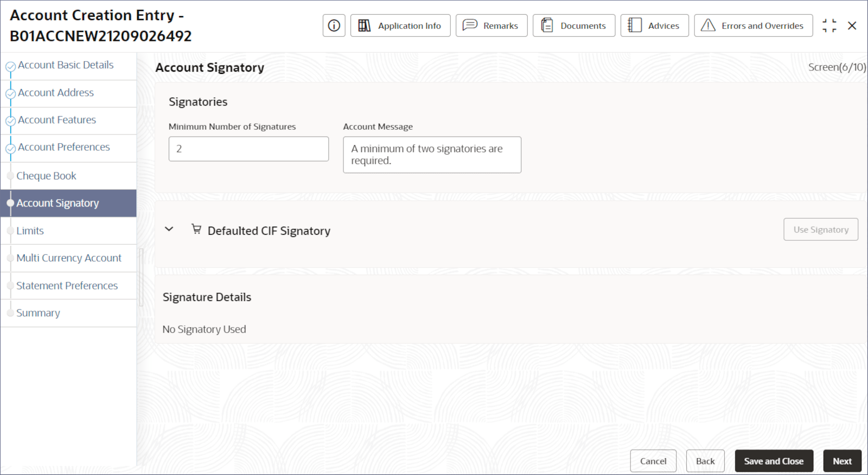The width and height of the screenshot is (868, 475).
Task: Jump to the Summary step
Action: [x=38, y=313]
